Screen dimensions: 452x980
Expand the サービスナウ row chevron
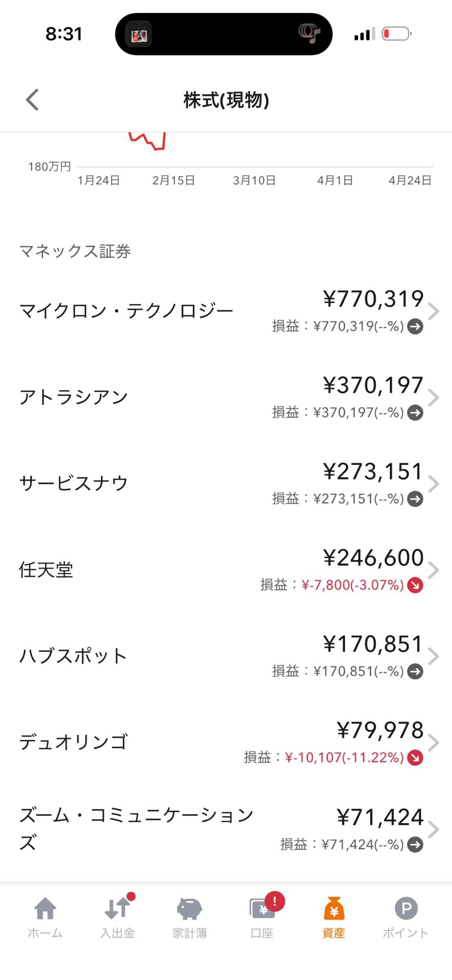tap(434, 484)
